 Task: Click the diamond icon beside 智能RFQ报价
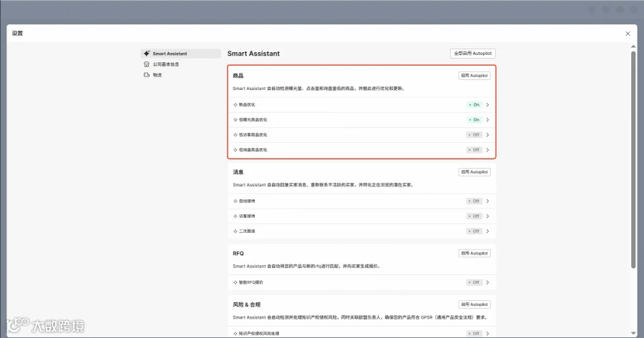[x=235, y=282]
